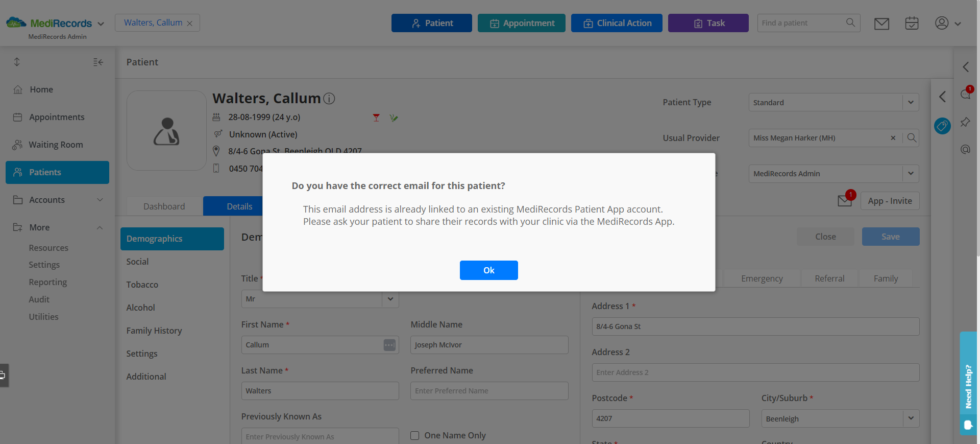Click the pin icon in right rail
Screen dimensions: 980x444
tap(965, 122)
